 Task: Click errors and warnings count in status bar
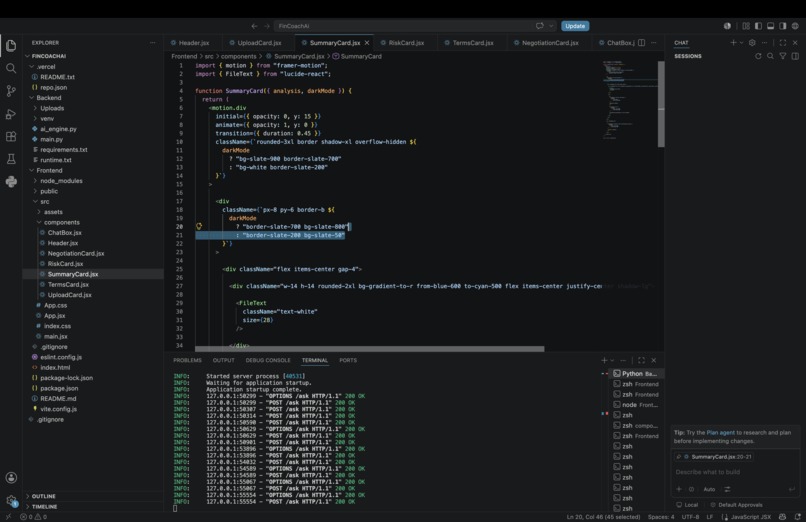33,517
